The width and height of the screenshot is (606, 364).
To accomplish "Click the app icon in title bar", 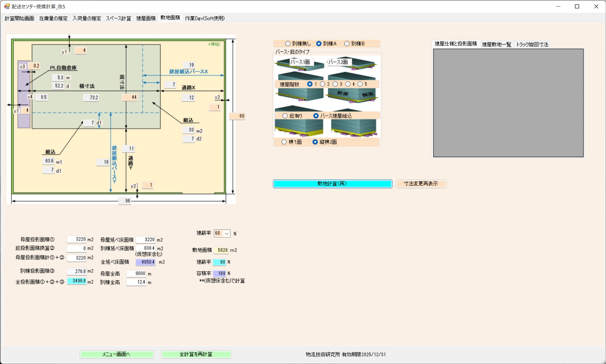I will (x=7, y=6).
